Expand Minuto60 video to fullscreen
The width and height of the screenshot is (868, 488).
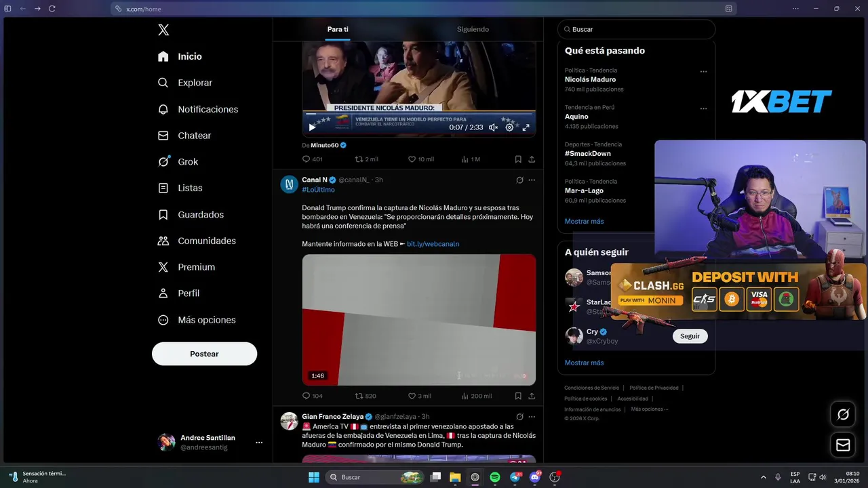(526, 127)
